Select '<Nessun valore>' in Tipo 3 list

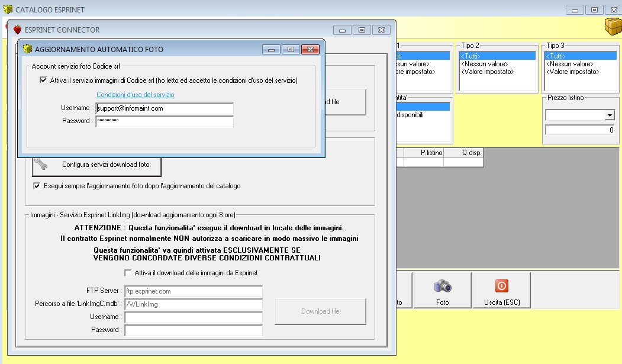(x=581, y=64)
